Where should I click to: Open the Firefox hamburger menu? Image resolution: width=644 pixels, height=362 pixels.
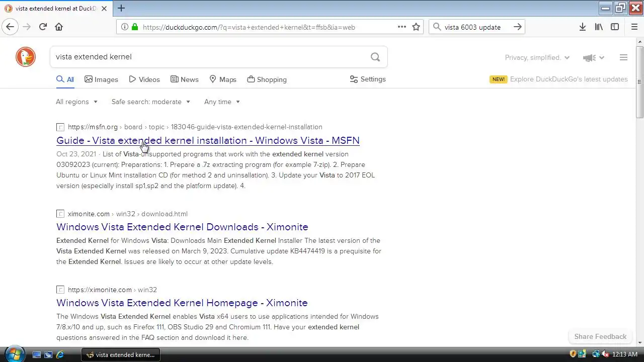[634, 27]
